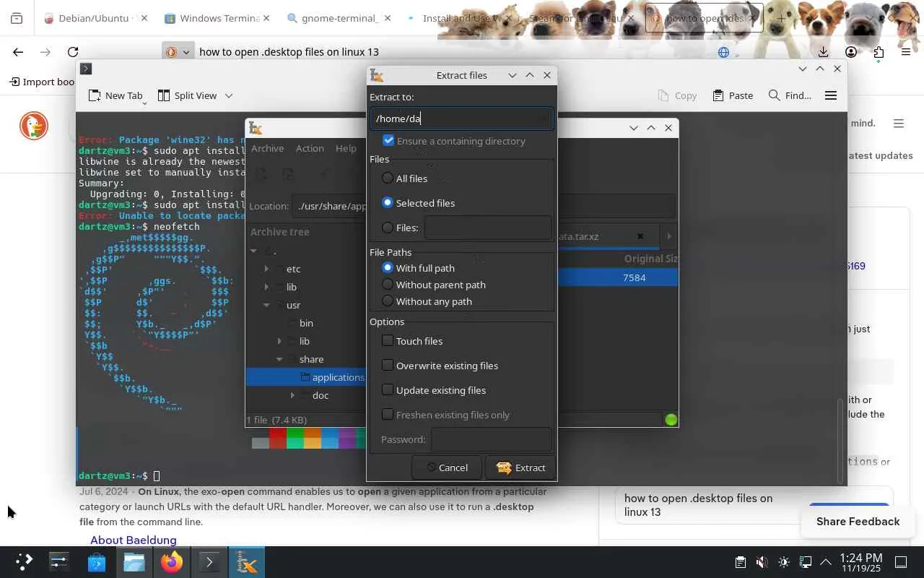This screenshot has width=924, height=578.
Task: Select Without any path option
Action: [388, 301]
